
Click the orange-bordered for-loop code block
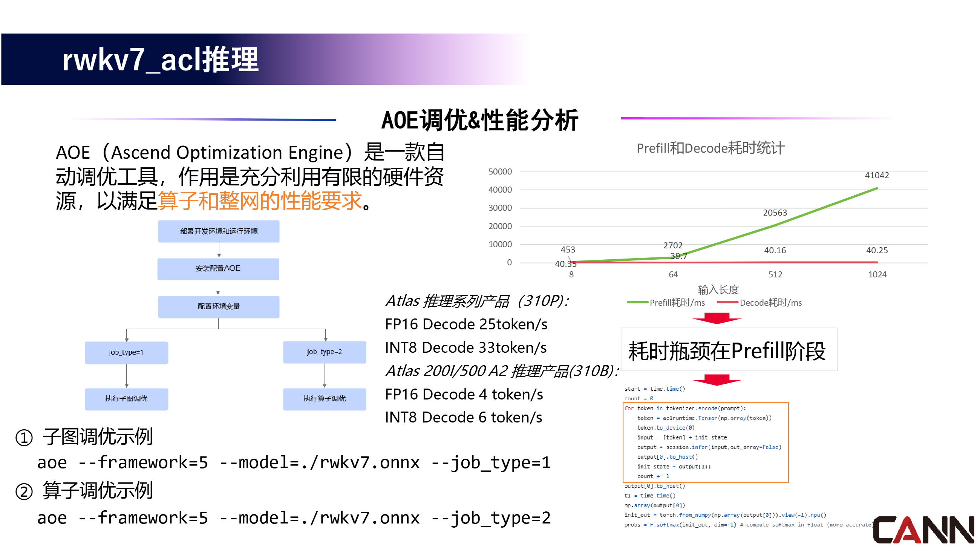705,442
